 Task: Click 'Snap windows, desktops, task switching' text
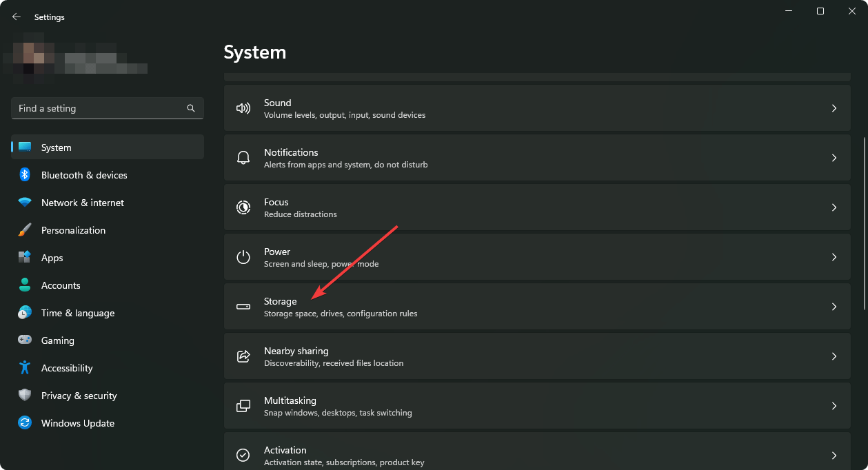[338, 413]
